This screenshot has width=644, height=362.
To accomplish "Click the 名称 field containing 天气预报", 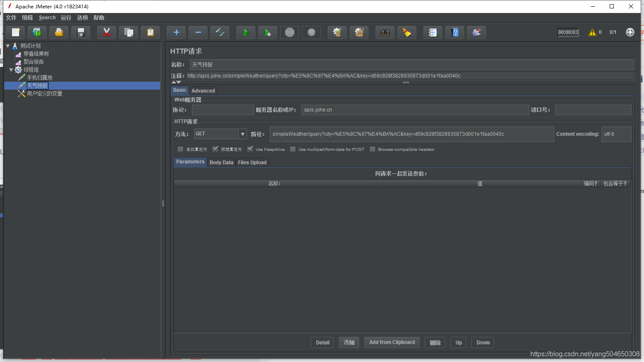I will click(412, 65).
